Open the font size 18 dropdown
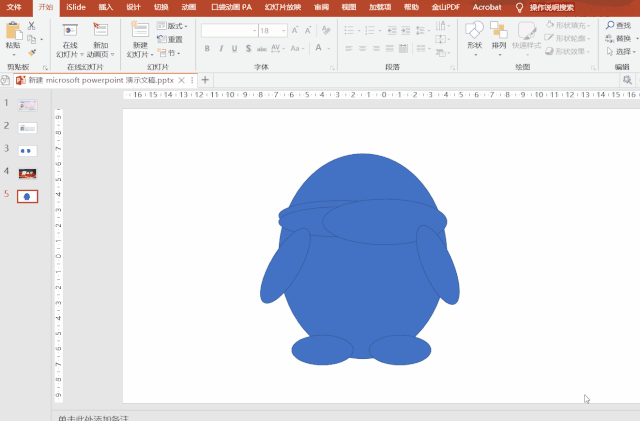This screenshot has height=421, width=640. coord(283,31)
